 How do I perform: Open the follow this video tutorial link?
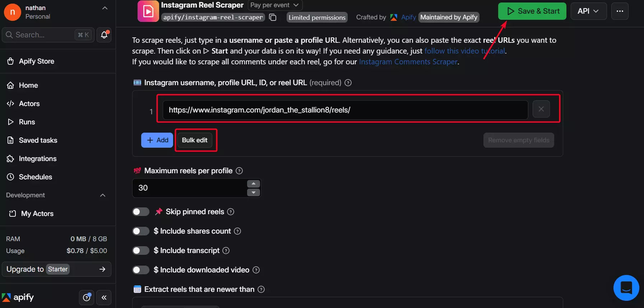pyautogui.click(x=465, y=51)
